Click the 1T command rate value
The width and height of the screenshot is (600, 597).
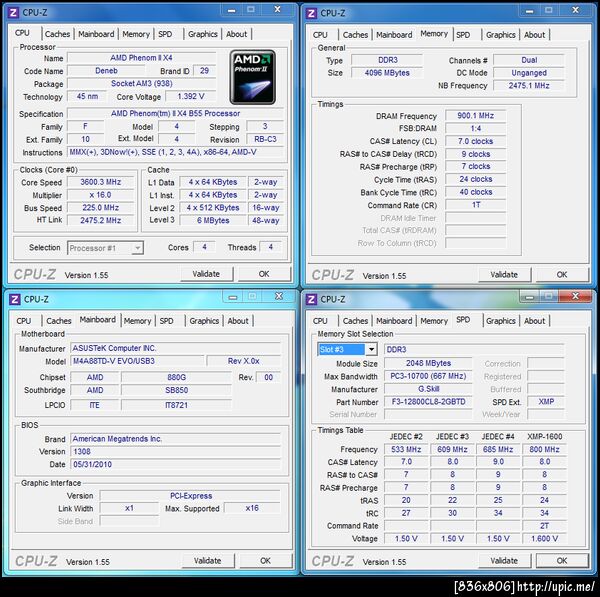(475, 205)
